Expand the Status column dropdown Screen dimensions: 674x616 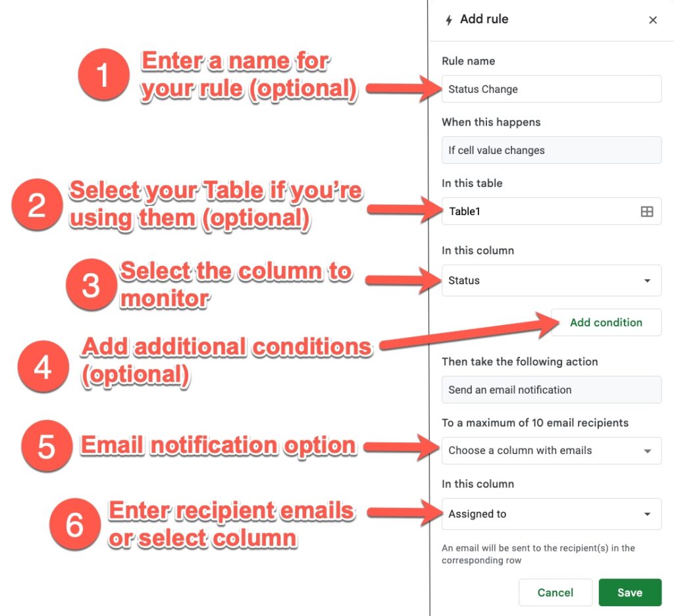tap(551, 280)
